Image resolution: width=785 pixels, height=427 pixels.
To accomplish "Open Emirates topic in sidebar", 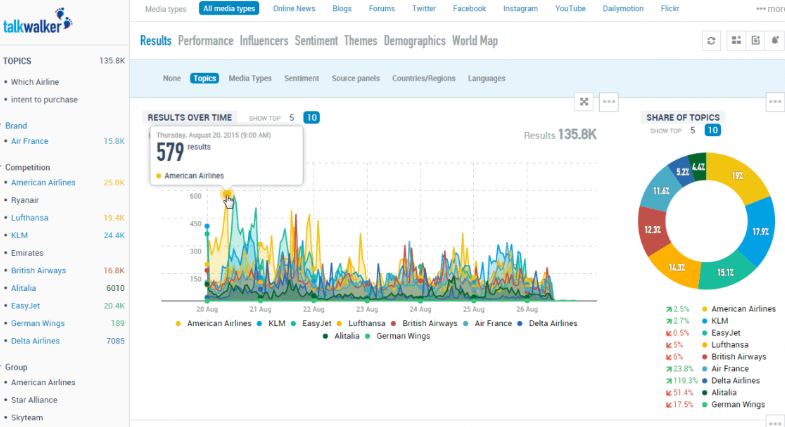I will point(27,253).
